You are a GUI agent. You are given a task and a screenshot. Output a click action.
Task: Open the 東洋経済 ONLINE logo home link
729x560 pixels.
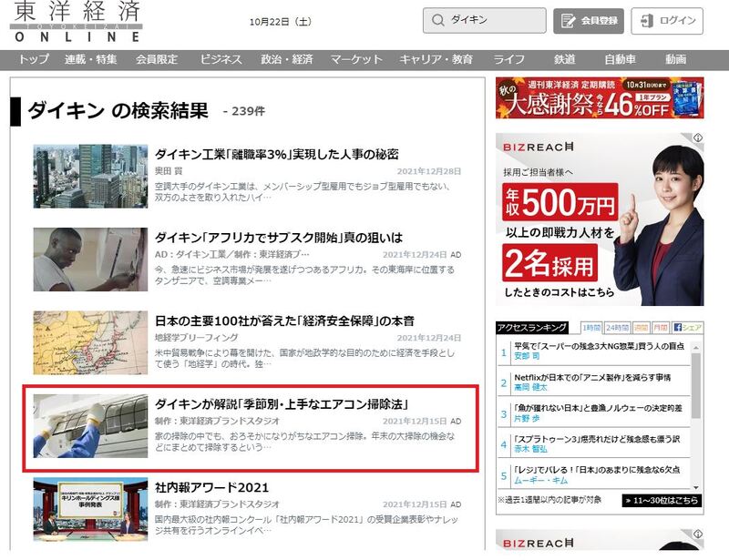pyautogui.click(x=77, y=21)
